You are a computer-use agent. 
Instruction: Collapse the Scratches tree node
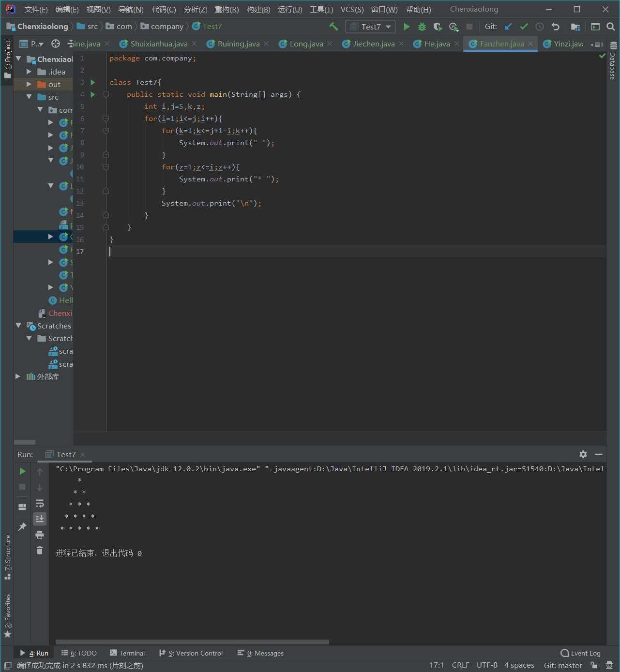coord(18,326)
